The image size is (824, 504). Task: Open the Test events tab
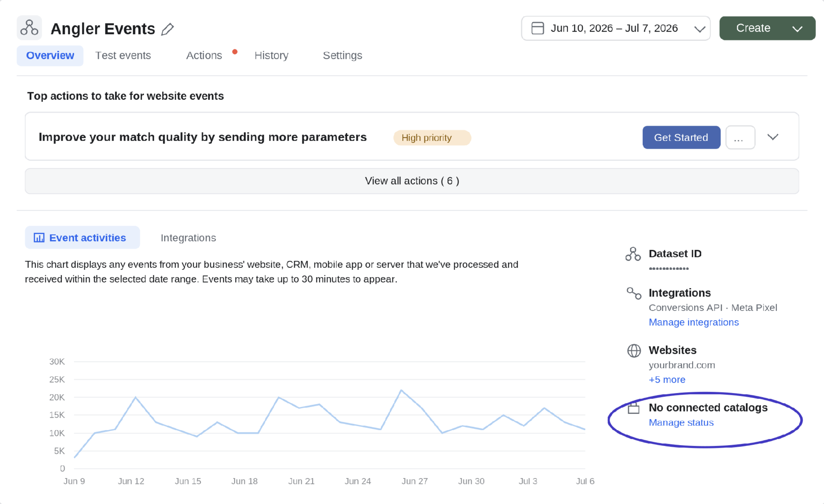click(x=123, y=55)
